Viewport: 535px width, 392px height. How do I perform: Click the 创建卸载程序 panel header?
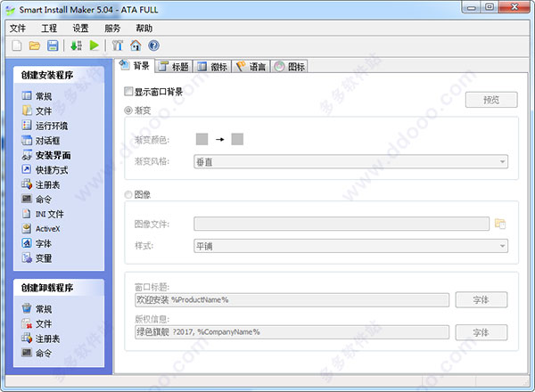coord(59,288)
